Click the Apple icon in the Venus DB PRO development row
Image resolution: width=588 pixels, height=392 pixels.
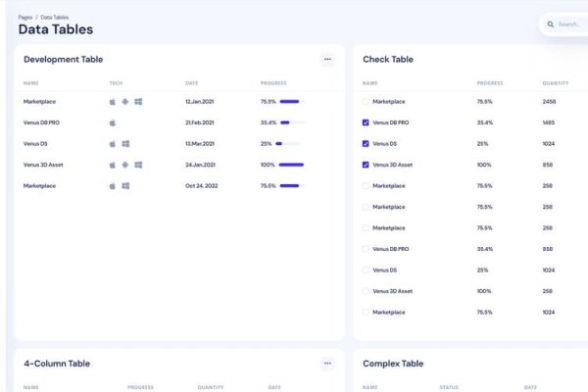[x=113, y=122]
